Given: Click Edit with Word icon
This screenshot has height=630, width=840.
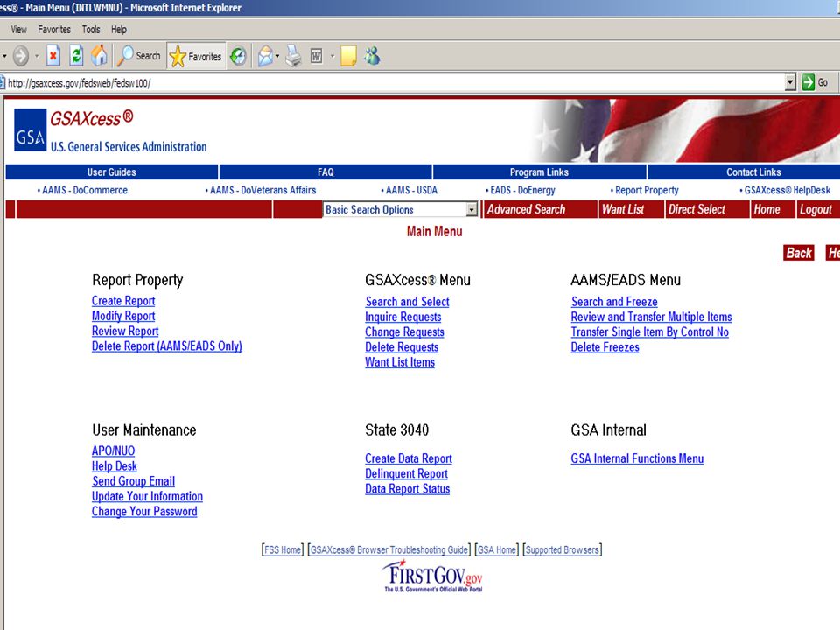Looking at the screenshot, I should pyautogui.click(x=317, y=56).
